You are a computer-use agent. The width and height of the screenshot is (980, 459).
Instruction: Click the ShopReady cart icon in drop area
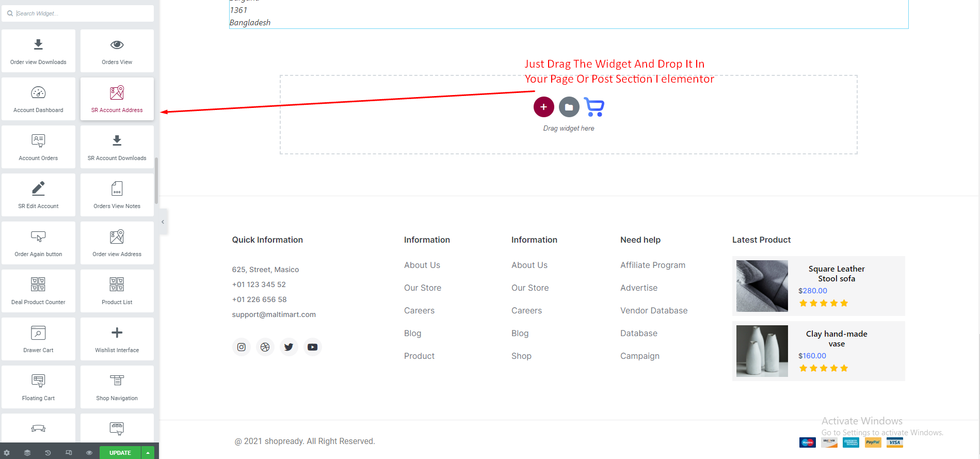coord(594,107)
